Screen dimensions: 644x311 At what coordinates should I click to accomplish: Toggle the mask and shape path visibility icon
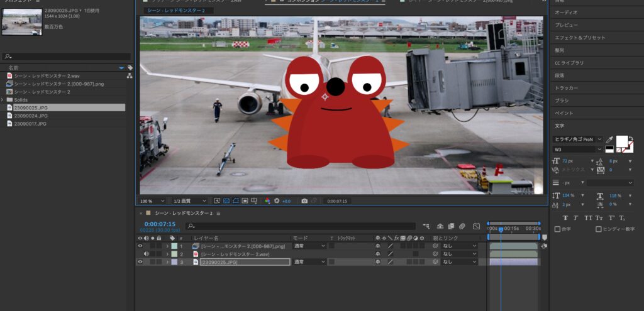(235, 201)
